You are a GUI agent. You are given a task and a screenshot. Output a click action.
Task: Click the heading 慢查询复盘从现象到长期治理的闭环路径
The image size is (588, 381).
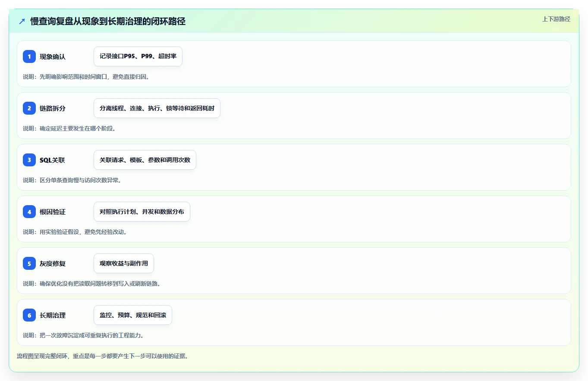tap(108, 22)
